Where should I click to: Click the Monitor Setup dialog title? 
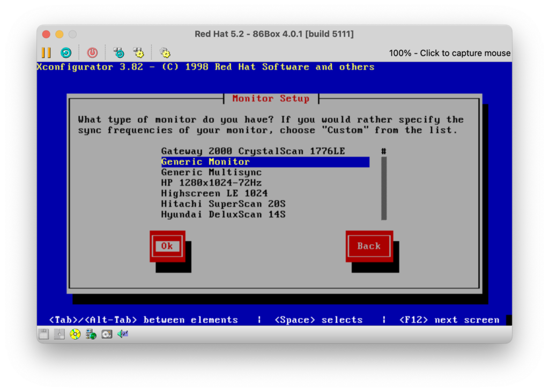[271, 99]
